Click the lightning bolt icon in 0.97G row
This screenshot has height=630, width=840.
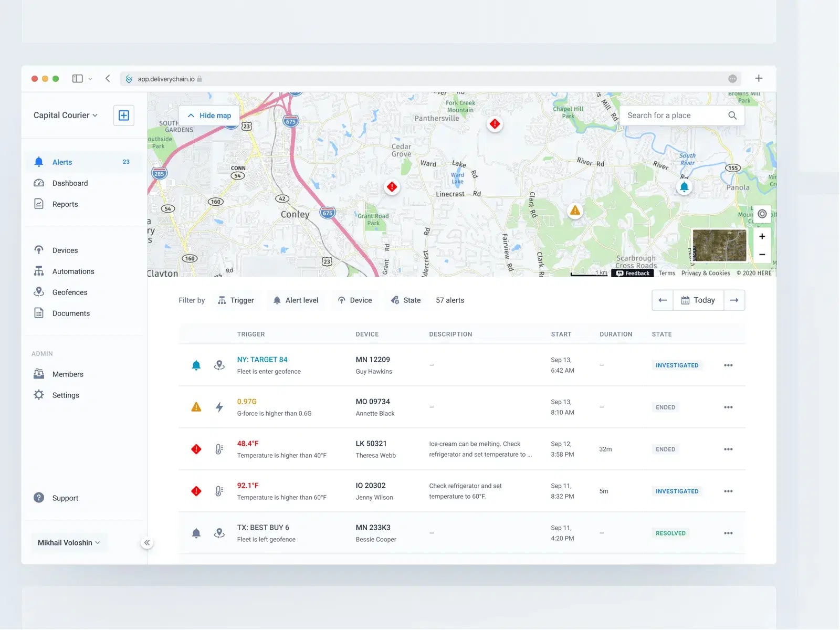[219, 407]
